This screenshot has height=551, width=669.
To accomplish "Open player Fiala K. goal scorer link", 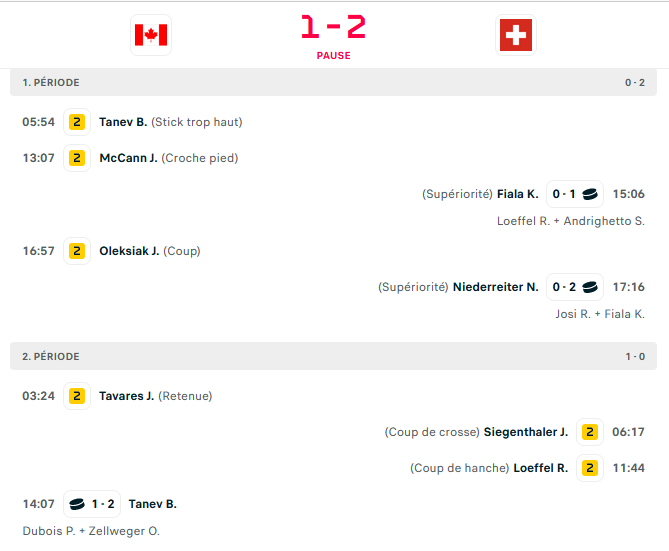I will tap(518, 194).
